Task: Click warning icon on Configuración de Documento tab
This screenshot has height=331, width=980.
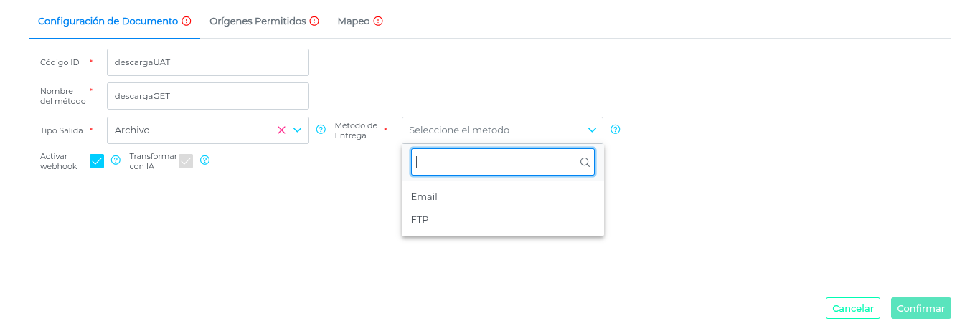Action: click(x=187, y=21)
